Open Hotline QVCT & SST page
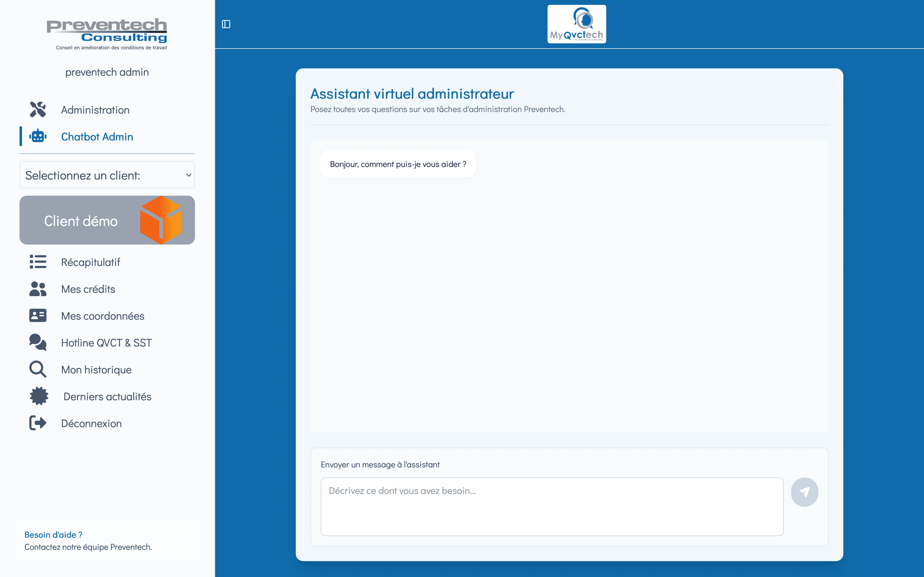The height and width of the screenshot is (577, 924). point(106,343)
